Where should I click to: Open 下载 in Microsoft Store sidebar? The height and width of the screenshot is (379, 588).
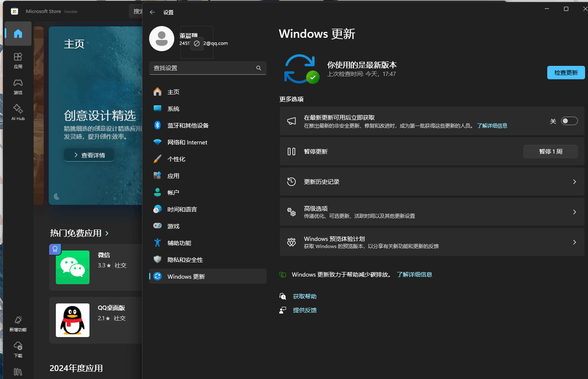[18, 350]
